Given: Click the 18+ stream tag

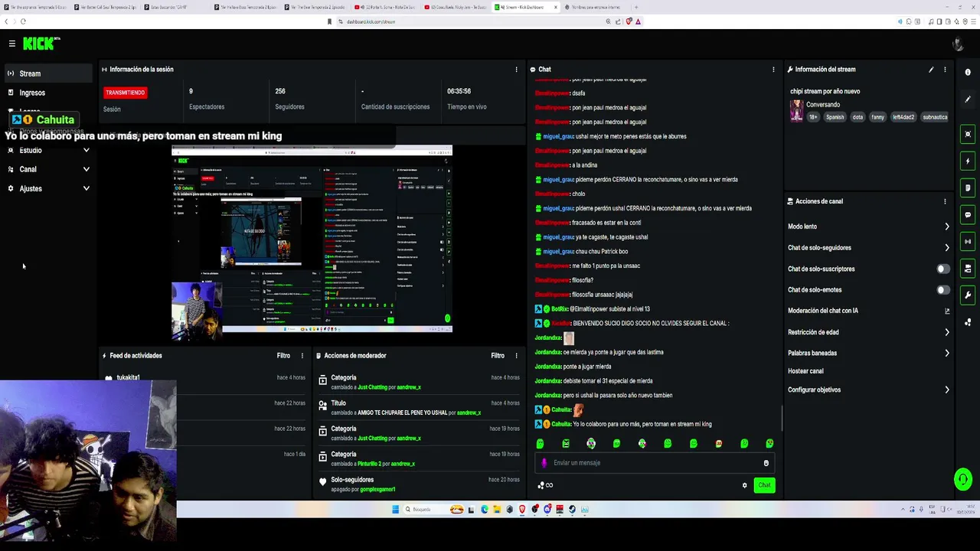Looking at the screenshot, I should click(x=813, y=117).
